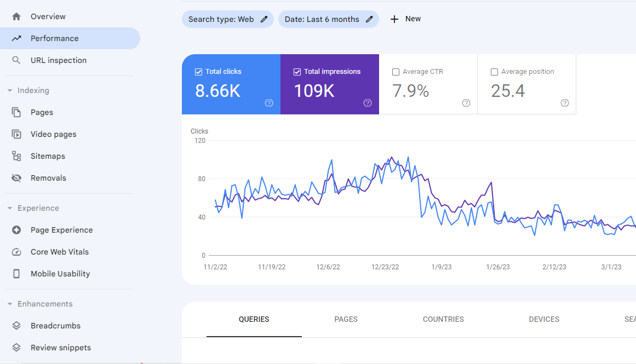Click the 3/1/23 chart date label
This screenshot has width=636, height=364.
611,267
